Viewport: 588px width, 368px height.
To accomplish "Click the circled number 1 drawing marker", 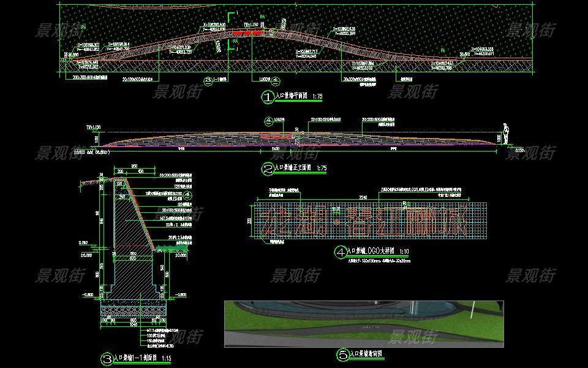I will point(267,97).
